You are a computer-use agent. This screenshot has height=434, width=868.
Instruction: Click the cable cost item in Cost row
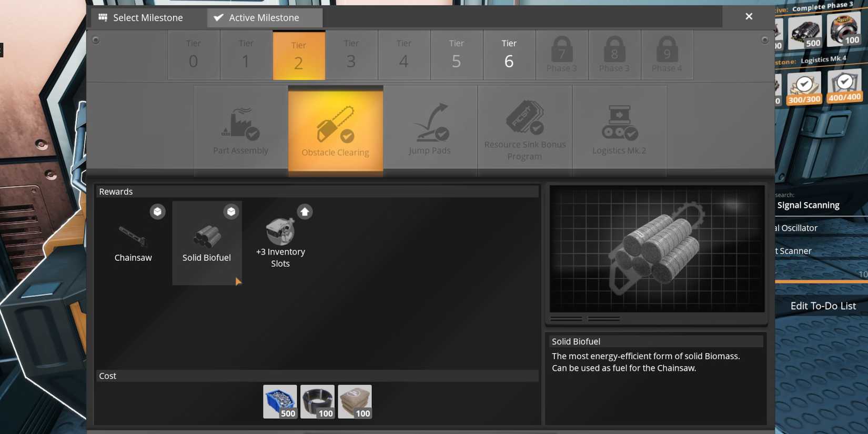pyautogui.click(x=317, y=402)
